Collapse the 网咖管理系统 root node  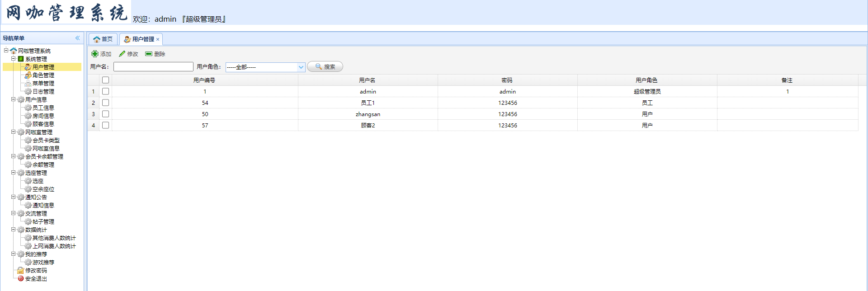[6, 51]
